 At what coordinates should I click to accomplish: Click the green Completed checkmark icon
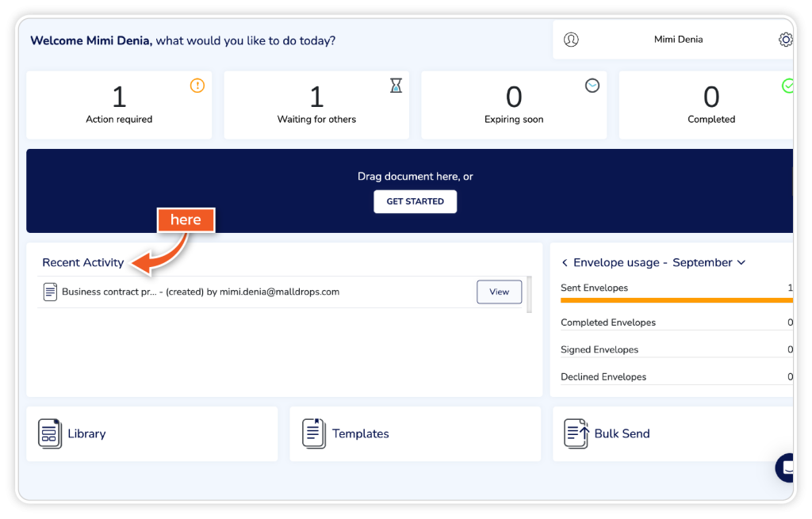pyautogui.click(x=788, y=86)
